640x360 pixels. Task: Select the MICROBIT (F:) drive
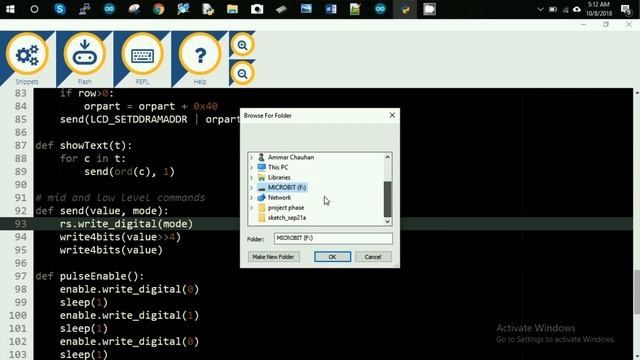pyautogui.click(x=287, y=187)
